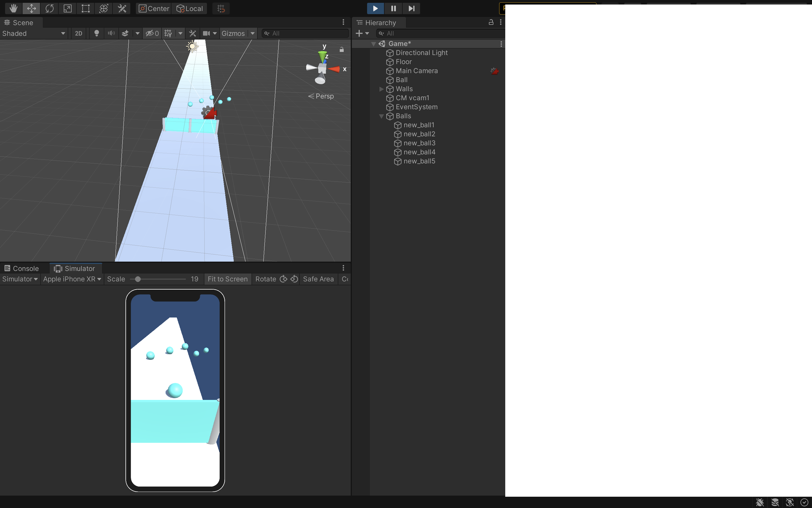Start Play mode

pos(375,8)
